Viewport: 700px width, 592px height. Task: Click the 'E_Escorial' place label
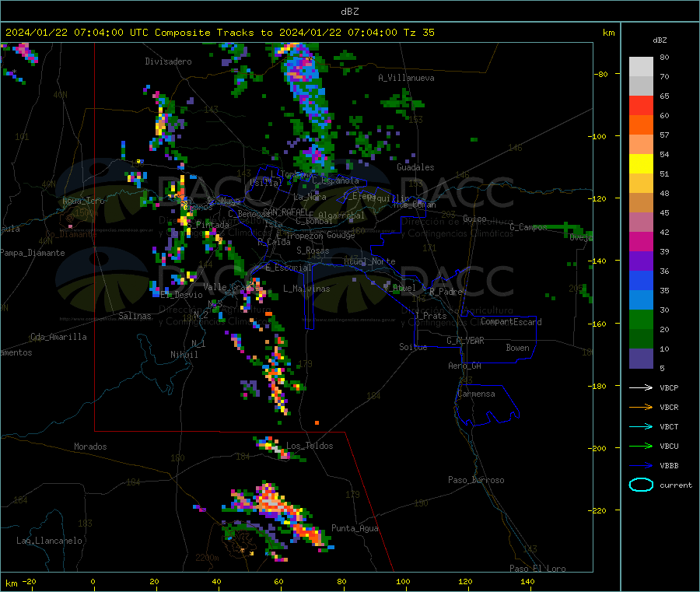[x=289, y=268]
